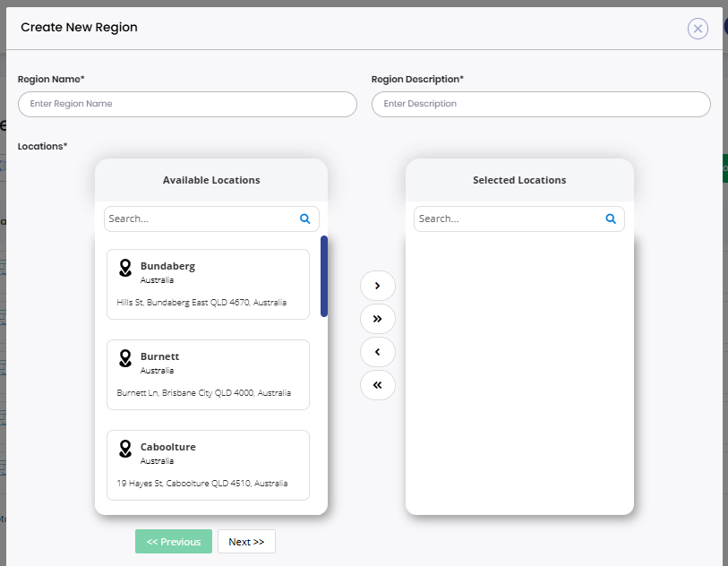
Task: Move all locations right with double arrow
Action: (x=378, y=319)
